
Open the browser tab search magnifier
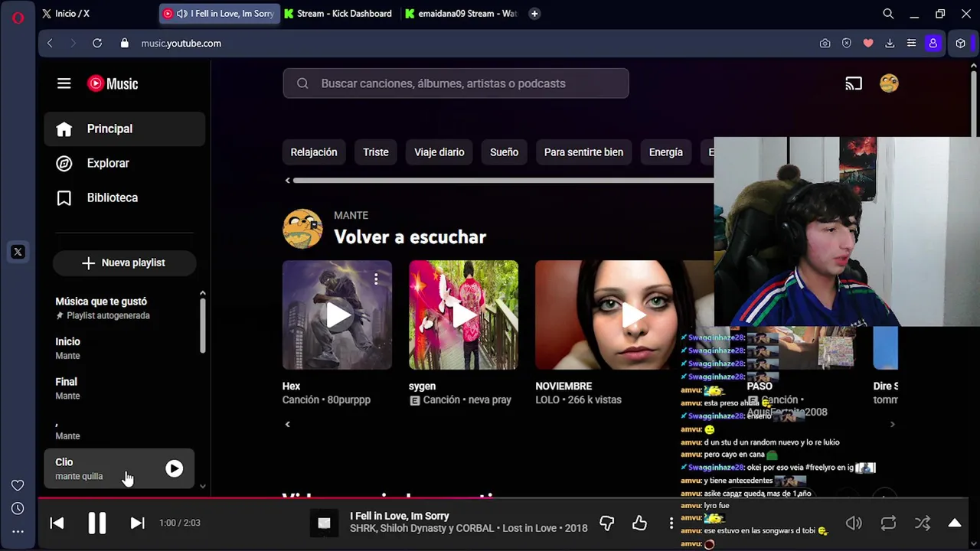click(888, 14)
